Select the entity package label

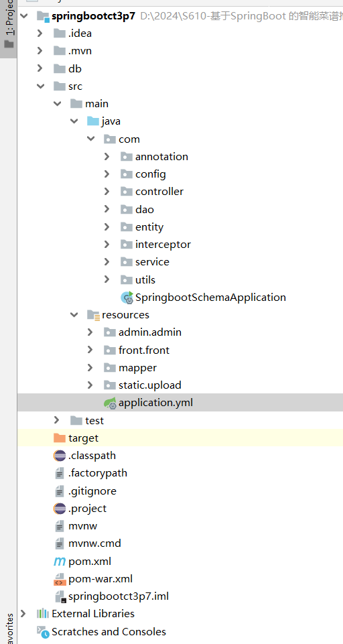149,227
